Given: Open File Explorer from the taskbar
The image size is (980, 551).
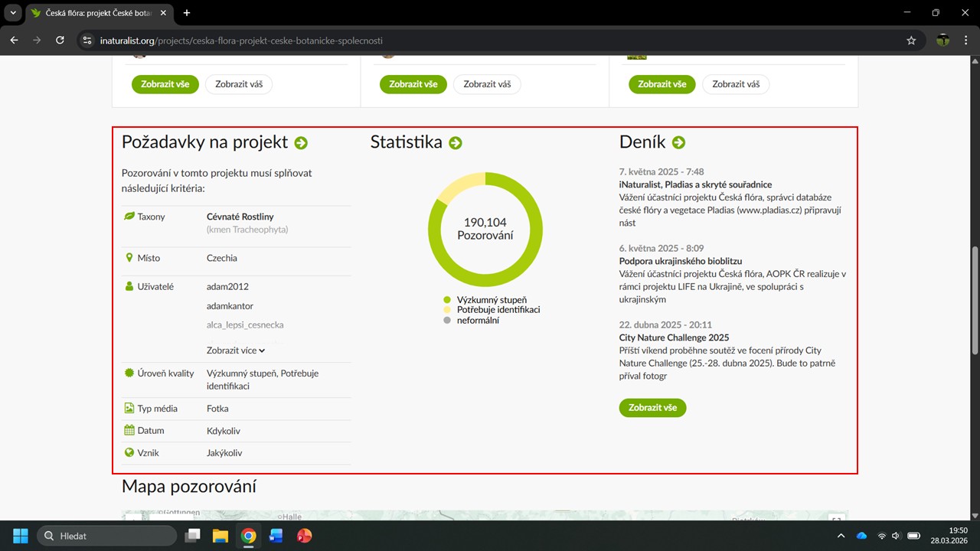Looking at the screenshot, I should [x=220, y=536].
